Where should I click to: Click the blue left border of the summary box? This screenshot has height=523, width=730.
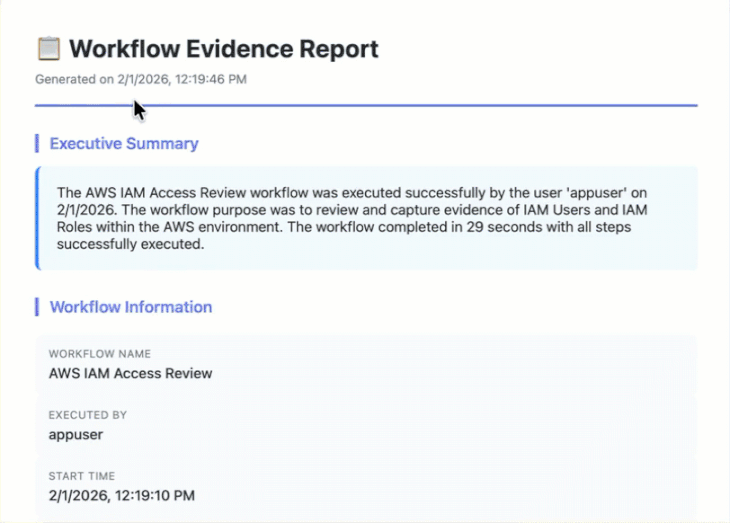[x=37, y=218]
